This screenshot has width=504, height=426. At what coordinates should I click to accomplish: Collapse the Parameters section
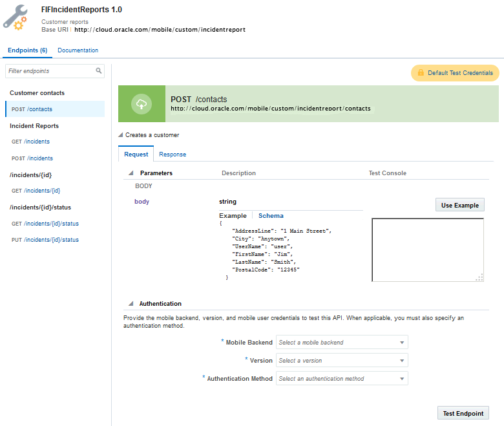coord(131,173)
